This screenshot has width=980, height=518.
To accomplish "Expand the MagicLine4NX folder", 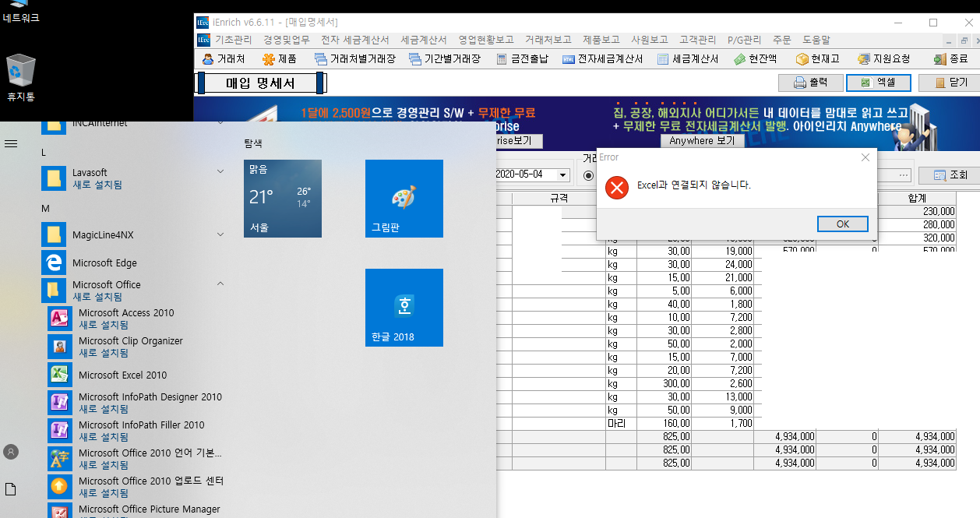I will [220, 234].
